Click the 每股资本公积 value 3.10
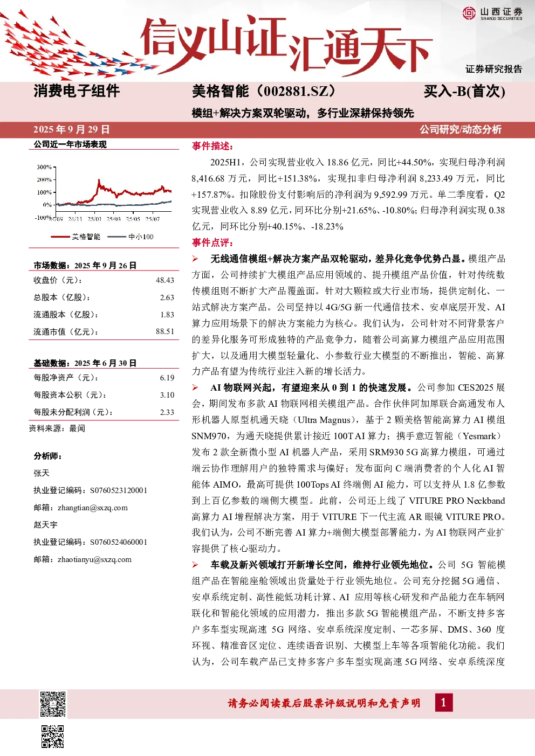The width and height of the screenshot is (535, 756). pos(167,395)
